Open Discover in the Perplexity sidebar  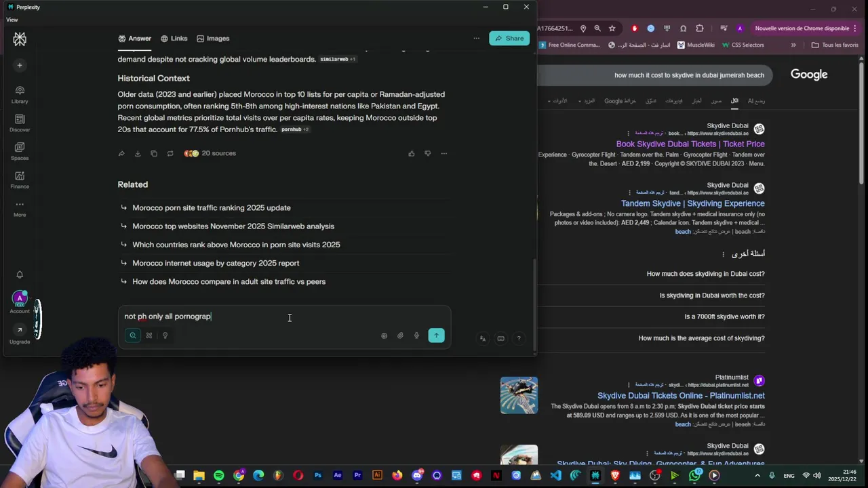[20, 123]
